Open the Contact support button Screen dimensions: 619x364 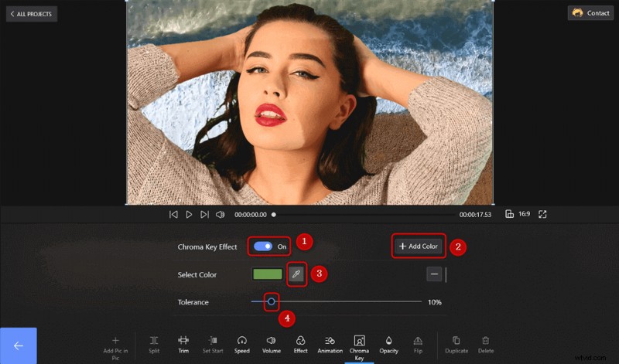coord(590,13)
